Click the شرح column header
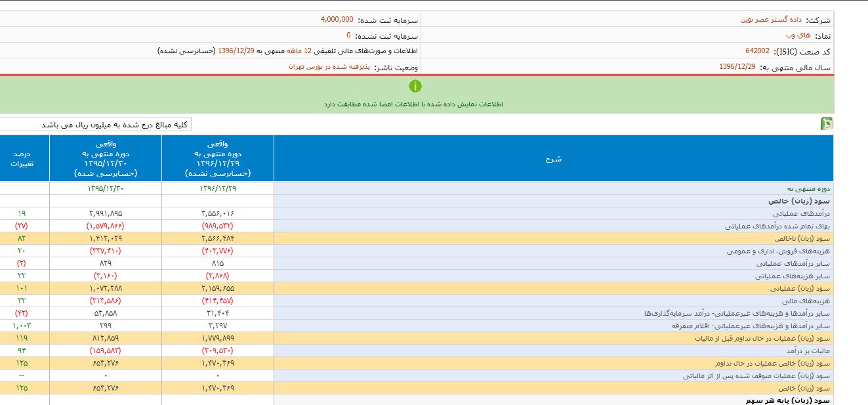Screen dimensions: 868x405 (x=554, y=159)
